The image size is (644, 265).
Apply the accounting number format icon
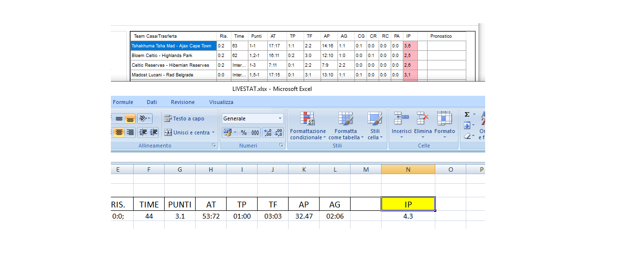point(227,132)
